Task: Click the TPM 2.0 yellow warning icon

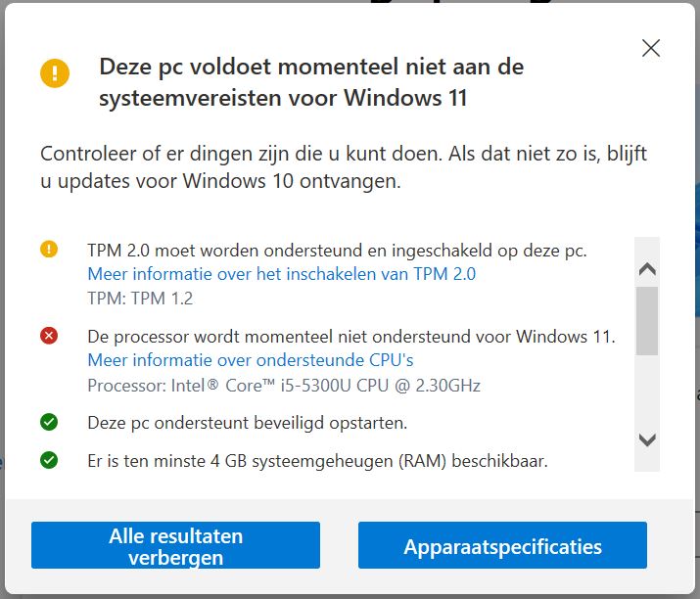Action: coord(49,250)
